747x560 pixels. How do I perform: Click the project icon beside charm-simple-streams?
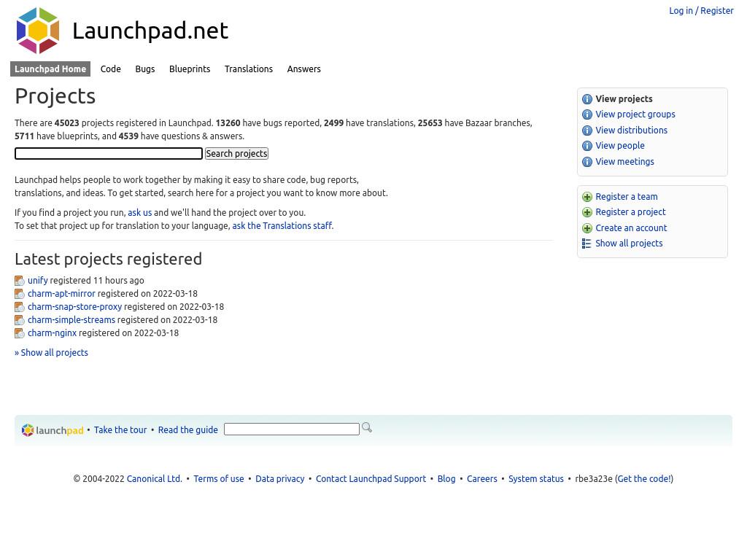(20, 320)
